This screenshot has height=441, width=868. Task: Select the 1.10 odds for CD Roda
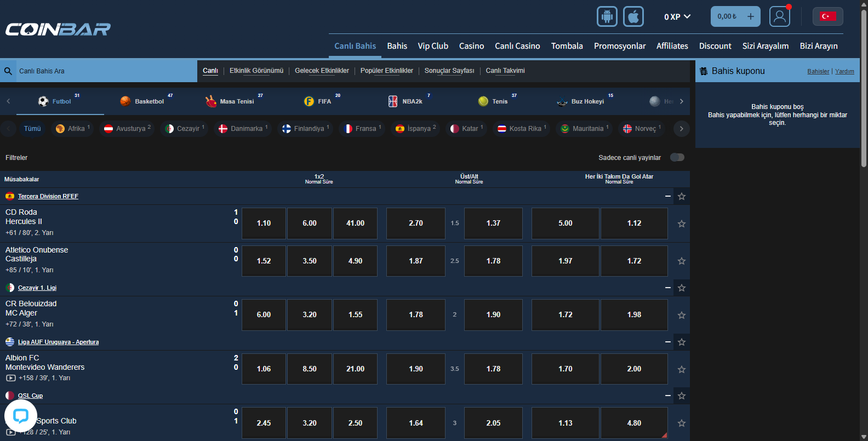pos(264,224)
